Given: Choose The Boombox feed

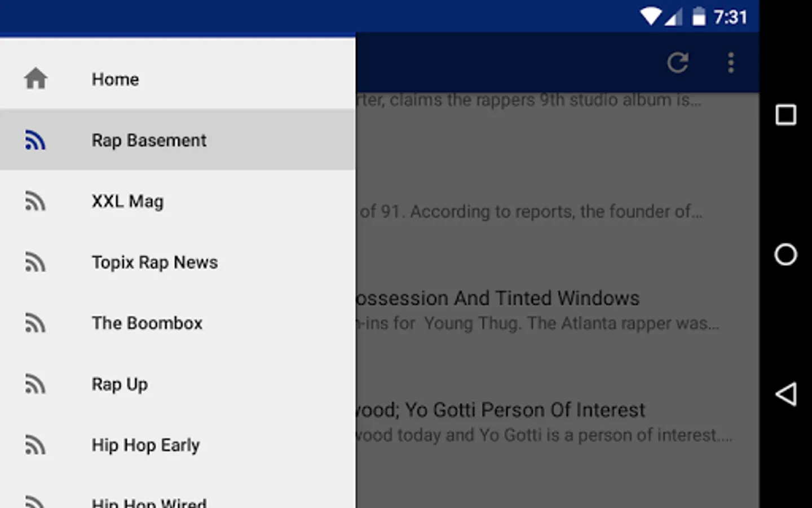Looking at the screenshot, I should 178,322.
